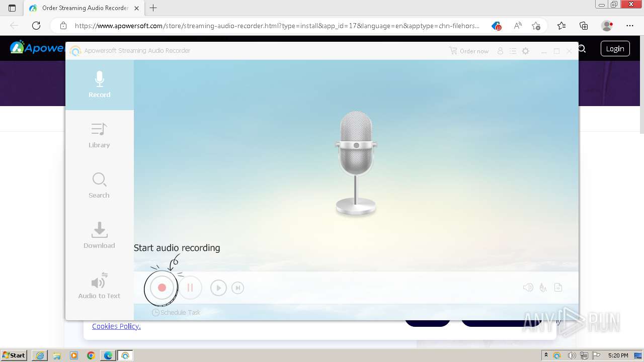This screenshot has width=644, height=362.
Task: Maximize the Streaming Audio Recorder window
Action: point(556,51)
